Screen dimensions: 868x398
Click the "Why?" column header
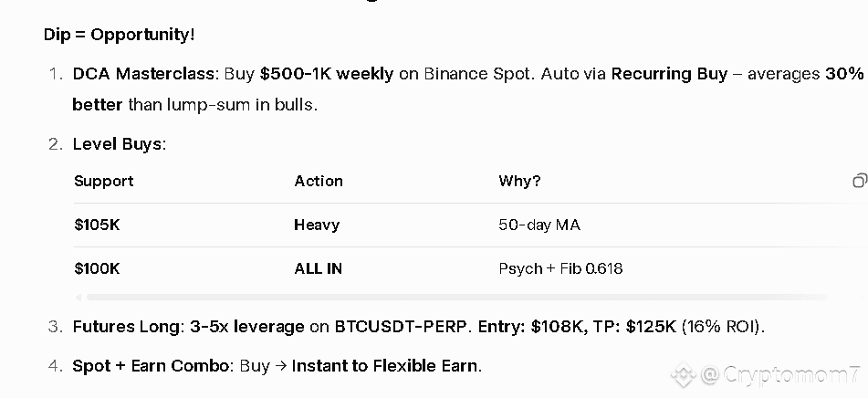pos(519,181)
